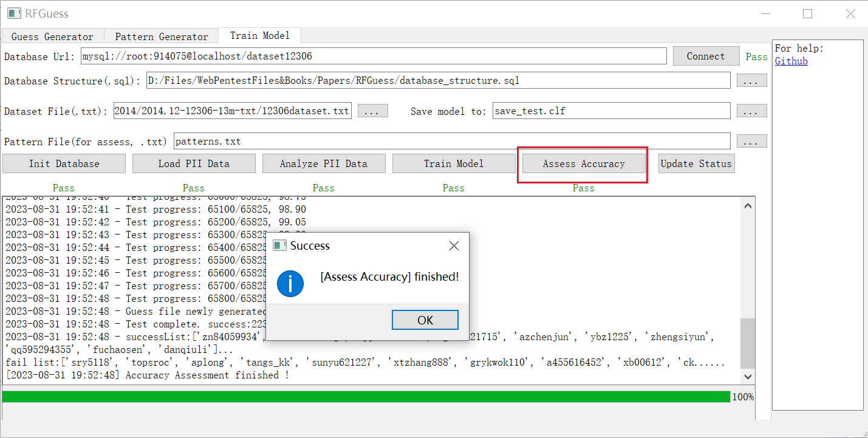Screen dimensions: 868x438
Task: Click the Success dialog title bar icon
Action: point(279,245)
